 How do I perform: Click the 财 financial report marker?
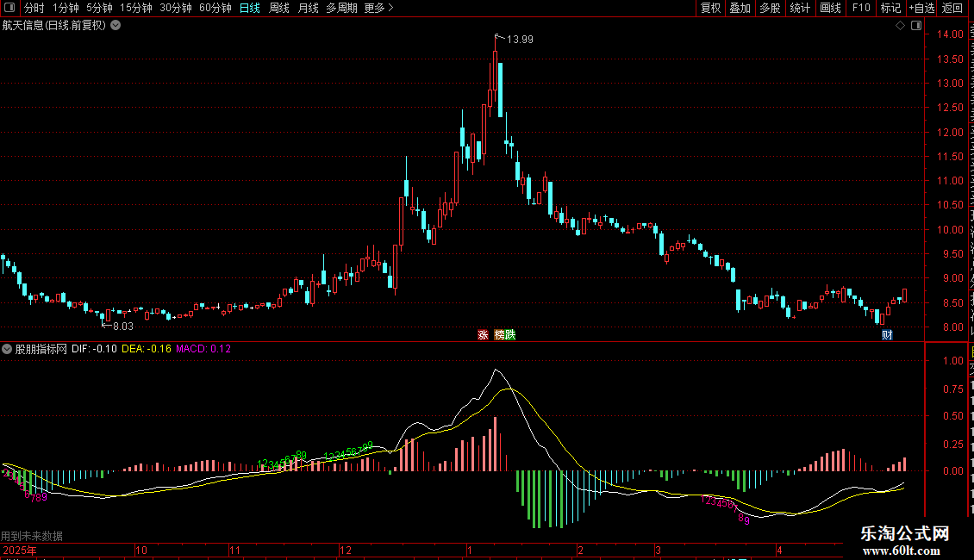pyautogui.click(x=887, y=334)
